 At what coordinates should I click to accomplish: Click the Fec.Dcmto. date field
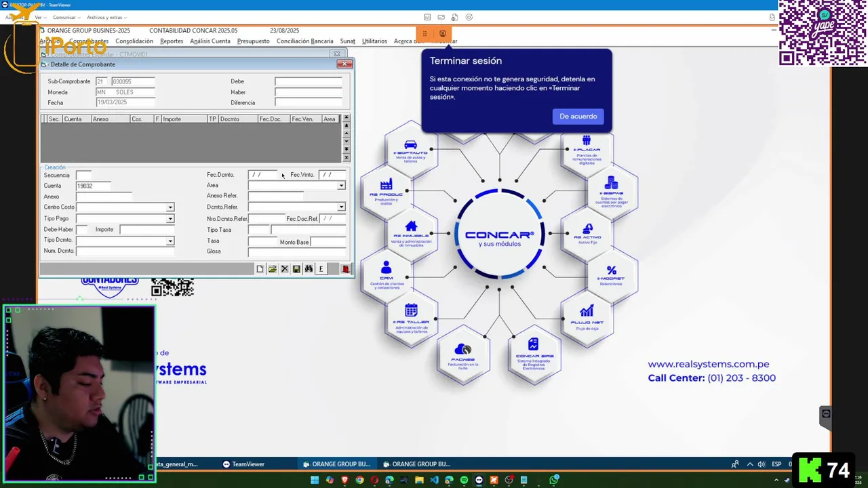tap(263, 175)
